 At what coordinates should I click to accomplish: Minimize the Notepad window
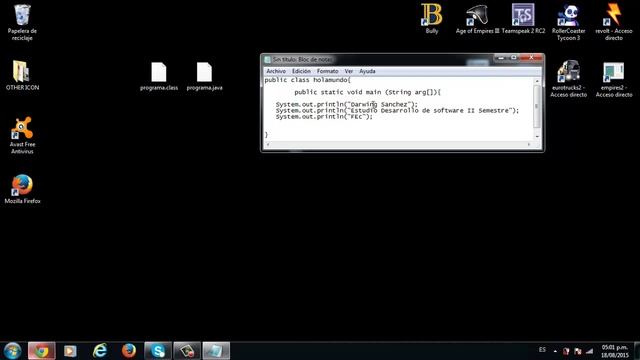coord(501,58)
